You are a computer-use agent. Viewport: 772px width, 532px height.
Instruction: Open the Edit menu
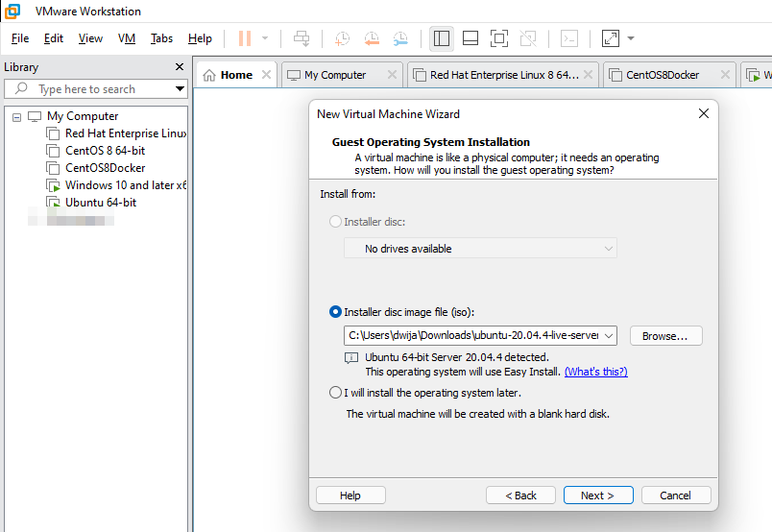click(54, 38)
